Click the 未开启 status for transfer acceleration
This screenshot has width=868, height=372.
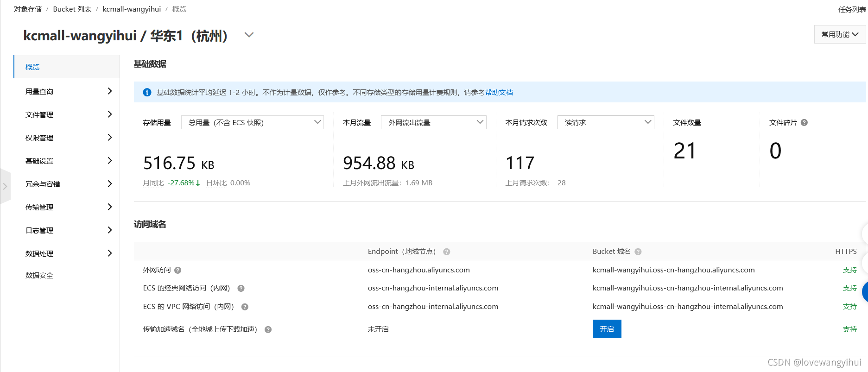point(378,329)
